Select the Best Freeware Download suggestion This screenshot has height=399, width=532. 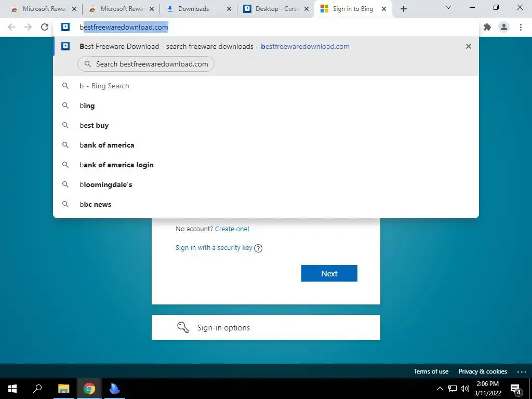coord(266,46)
